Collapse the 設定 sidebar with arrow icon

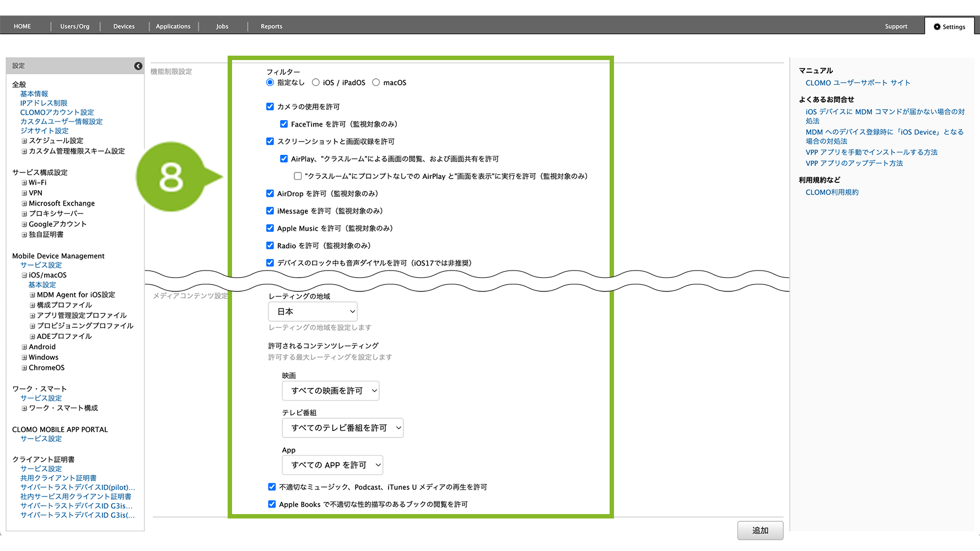(x=138, y=66)
